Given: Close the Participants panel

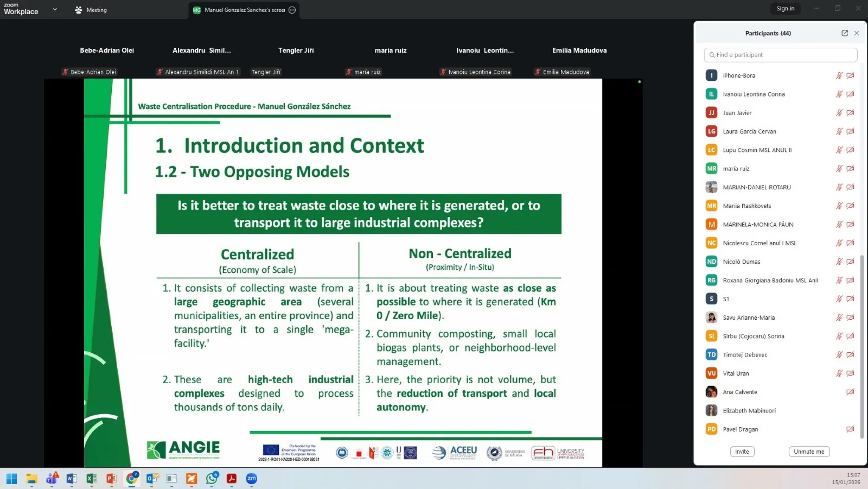Looking at the screenshot, I should [857, 33].
